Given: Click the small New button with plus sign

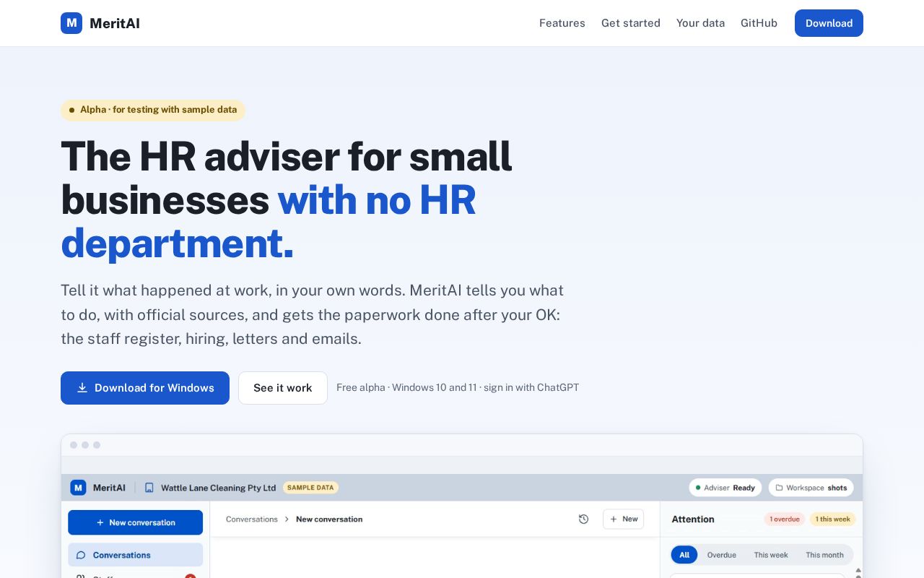Looking at the screenshot, I should pyautogui.click(x=623, y=519).
